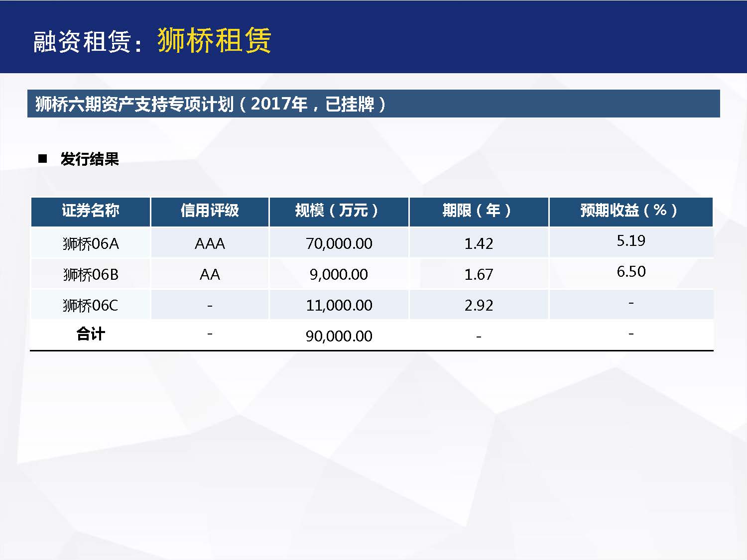Select the term value 1.42

point(479,243)
